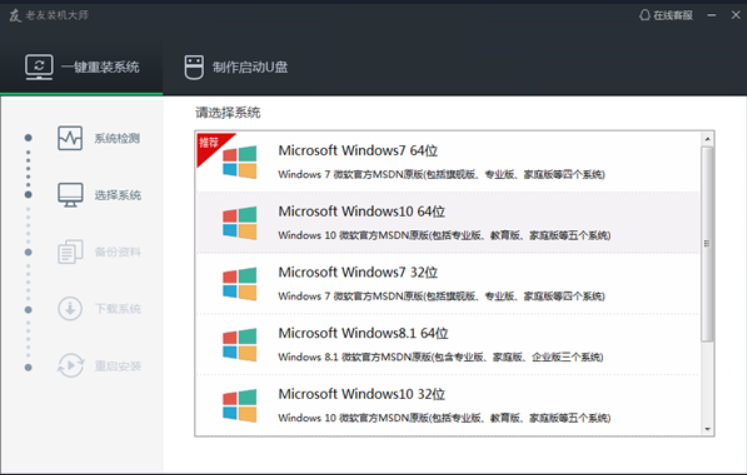Select the 选择系统 step in sidebar
Image resolution: width=747 pixels, height=475 pixels.
pyautogui.click(x=117, y=195)
